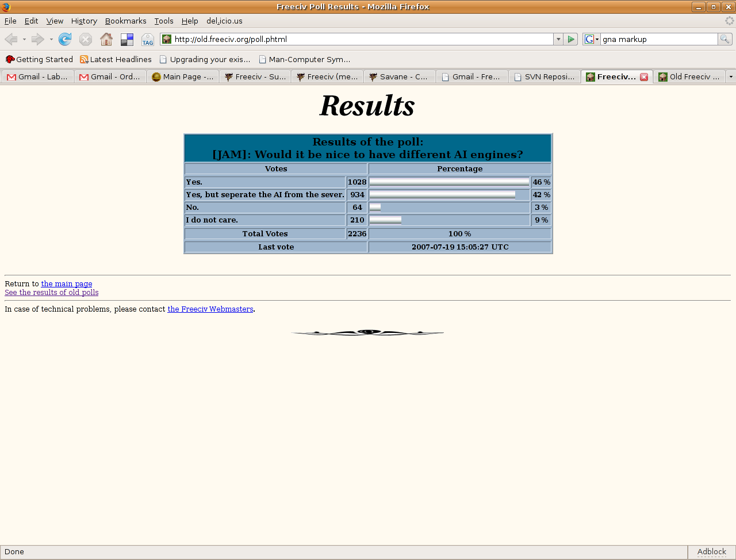The image size is (736, 560).
Task: Contact the Freeciv Webmasters link
Action: (210, 309)
